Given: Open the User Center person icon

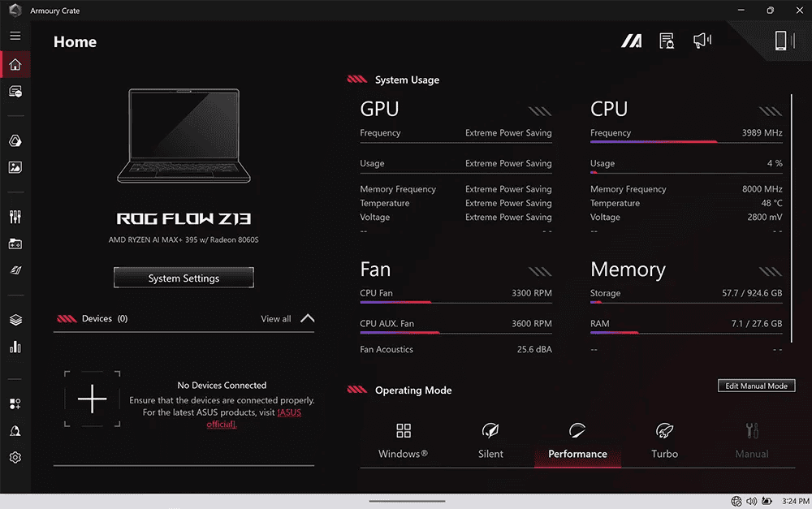Looking at the screenshot, I should [15, 431].
